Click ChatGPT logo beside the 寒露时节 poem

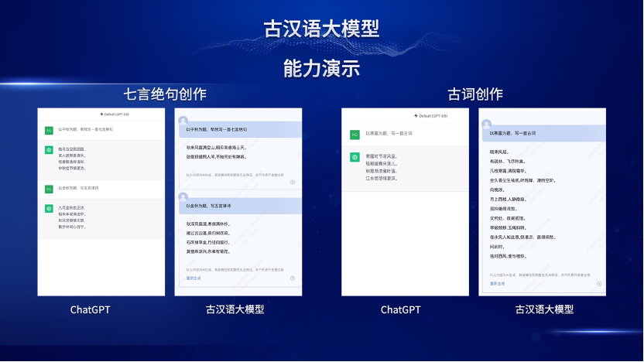[355, 156]
